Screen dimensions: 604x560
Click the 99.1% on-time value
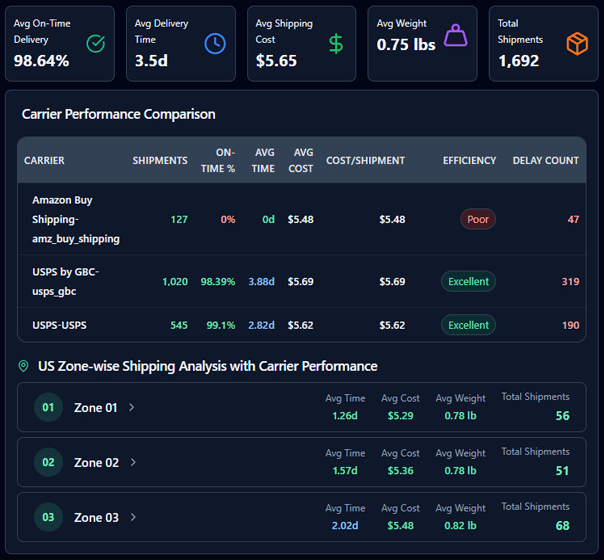pos(221,325)
